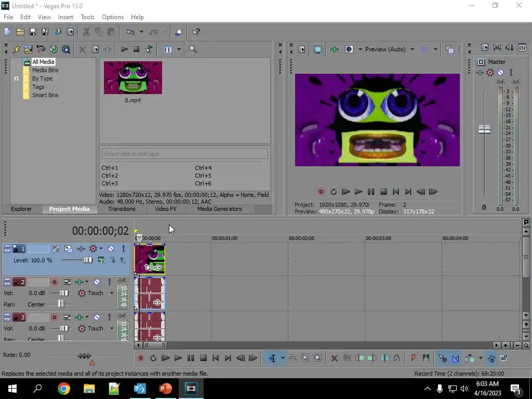The image size is (532, 399).
Task: Open Track Motion on video track 1
Action: pyautogui.click(x=68, y=249)
